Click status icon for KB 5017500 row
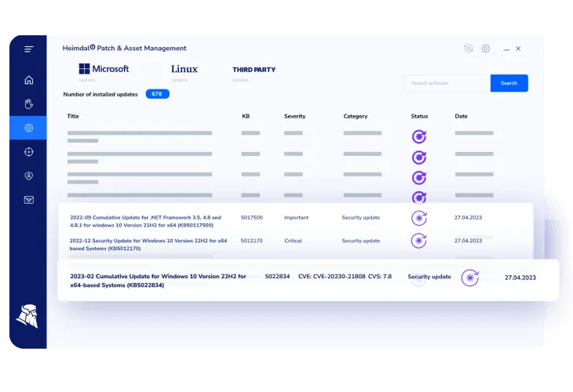573x392 pixels. click(x=419, y=218)
